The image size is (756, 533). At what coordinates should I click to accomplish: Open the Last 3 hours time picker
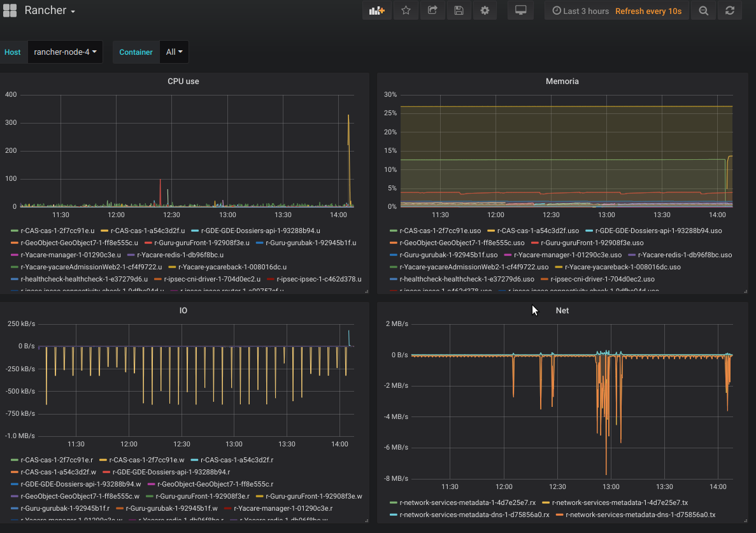tap(580, 11)
